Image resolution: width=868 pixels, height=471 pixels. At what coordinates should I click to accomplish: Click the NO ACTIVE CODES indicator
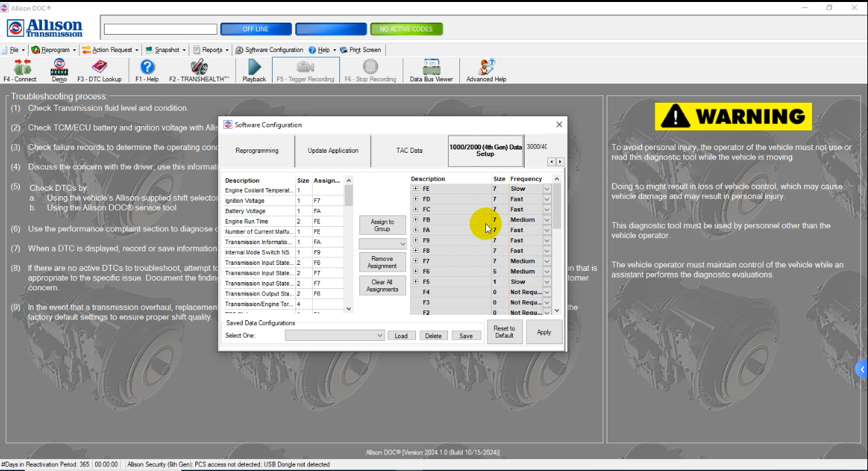pos(407,29)
